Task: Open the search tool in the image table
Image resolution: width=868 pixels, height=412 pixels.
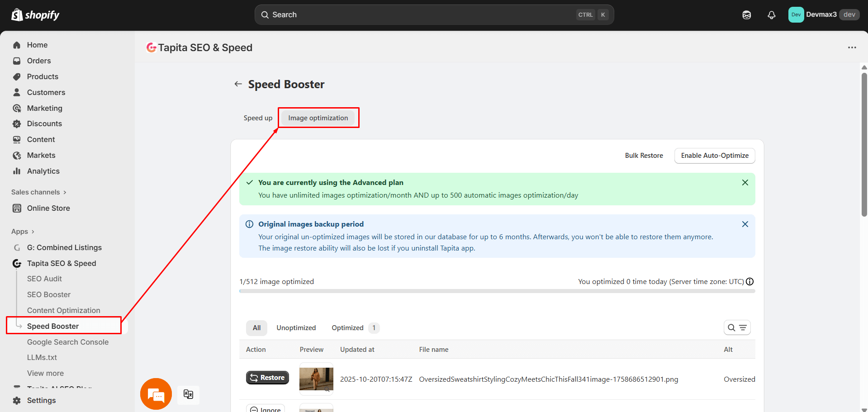Action: pyautogui.click(x=731, y=327)
